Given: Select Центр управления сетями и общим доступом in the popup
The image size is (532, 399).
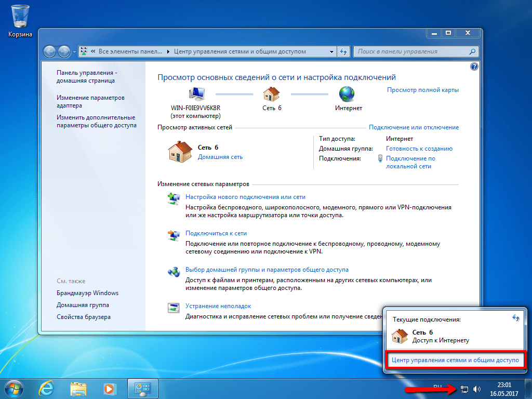Looking at the screenshot, I should coord(456,360).
